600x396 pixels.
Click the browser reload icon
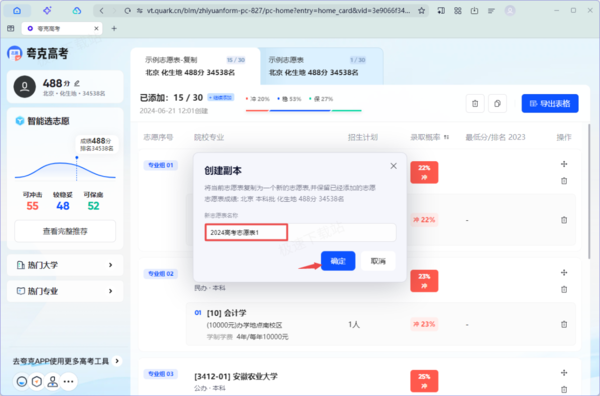tap(127, 11)
